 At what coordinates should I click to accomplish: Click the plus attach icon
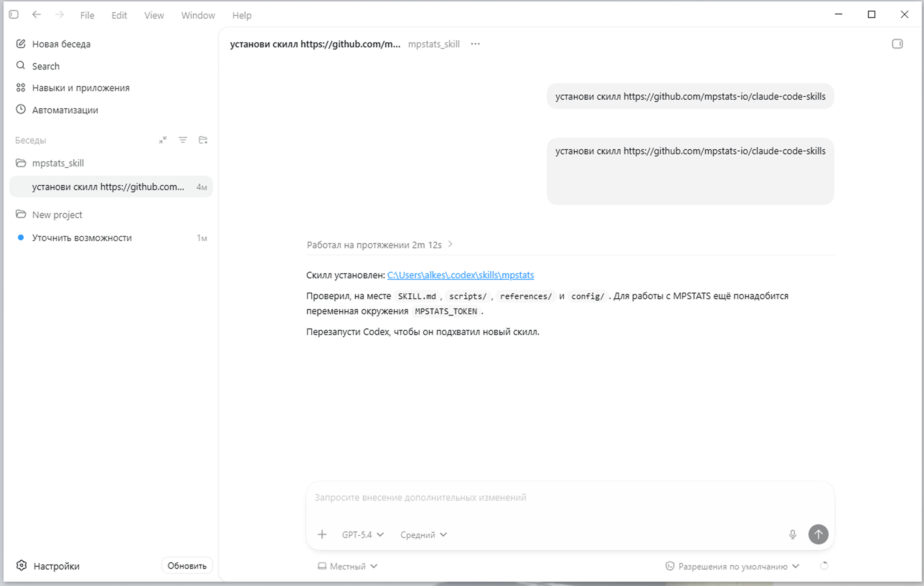(x=322, y=534)
